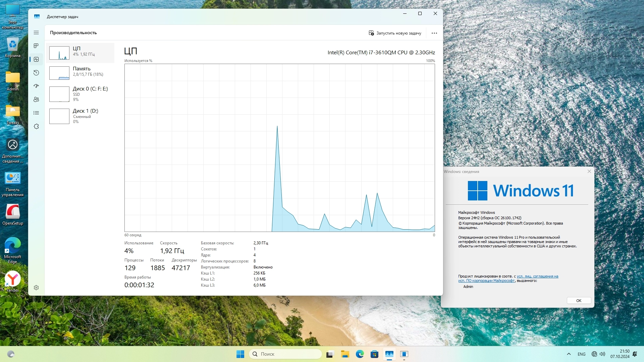644x362 pixels.
Task: Select Диск 1 (D:) removable item
Action: (x=80, y=116)
